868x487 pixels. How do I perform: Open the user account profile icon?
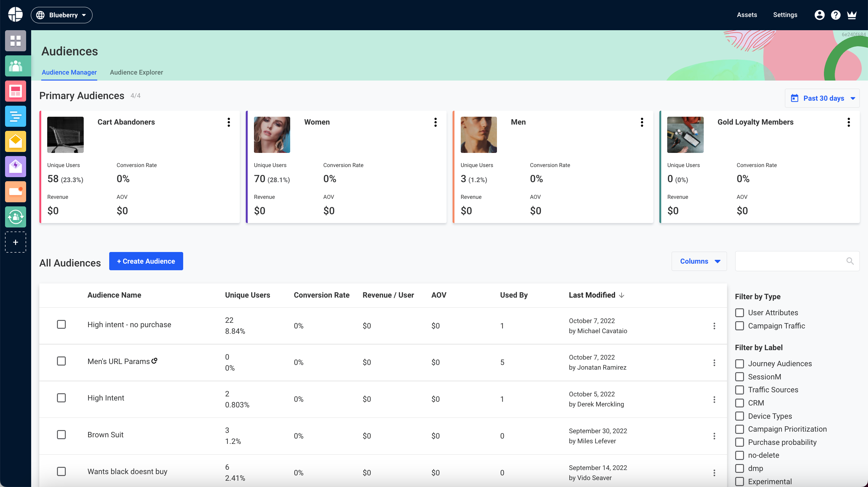click(x=820, y=15)
